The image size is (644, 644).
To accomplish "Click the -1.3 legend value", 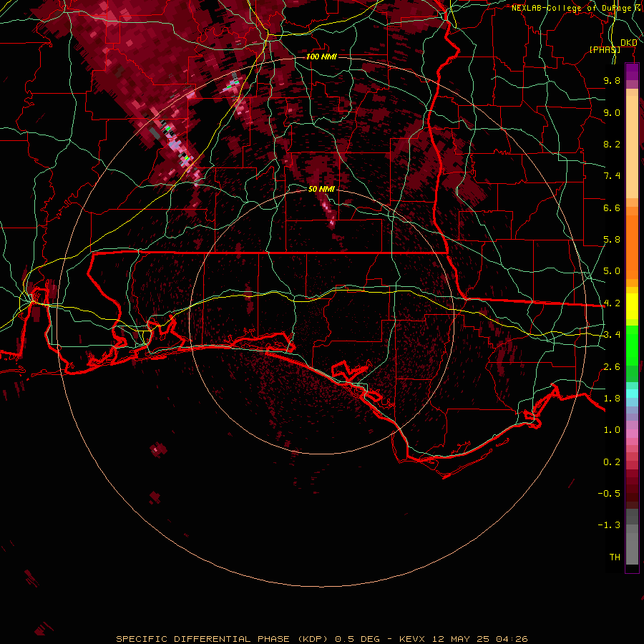I will tap(609, 525).
